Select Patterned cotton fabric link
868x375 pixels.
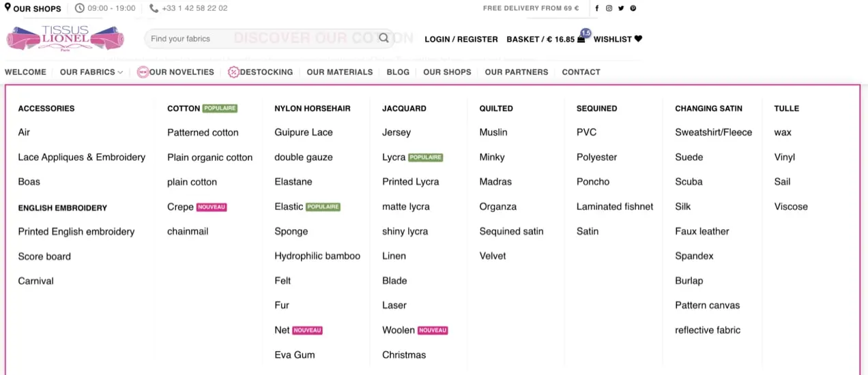coord(203,132)
